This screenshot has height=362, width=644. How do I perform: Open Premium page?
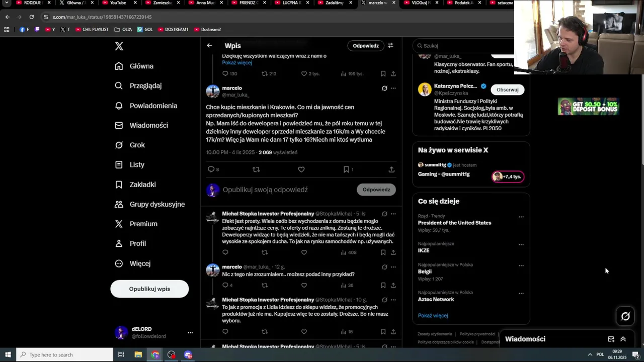click(136, 224)
